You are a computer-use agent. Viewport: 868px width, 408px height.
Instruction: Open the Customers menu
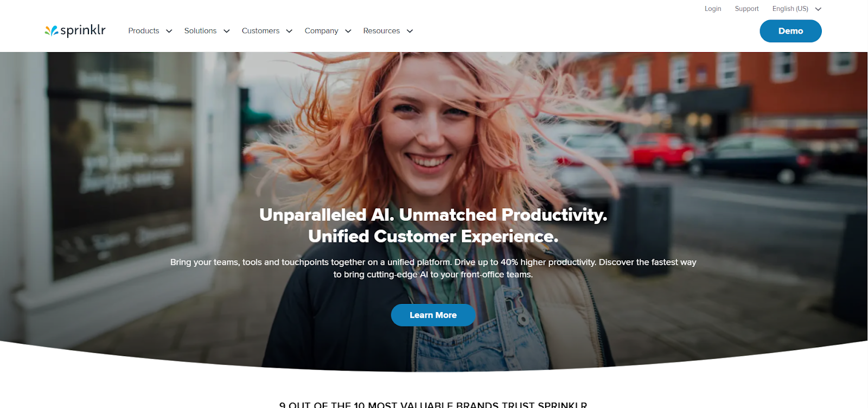click(x=260, y=31)
